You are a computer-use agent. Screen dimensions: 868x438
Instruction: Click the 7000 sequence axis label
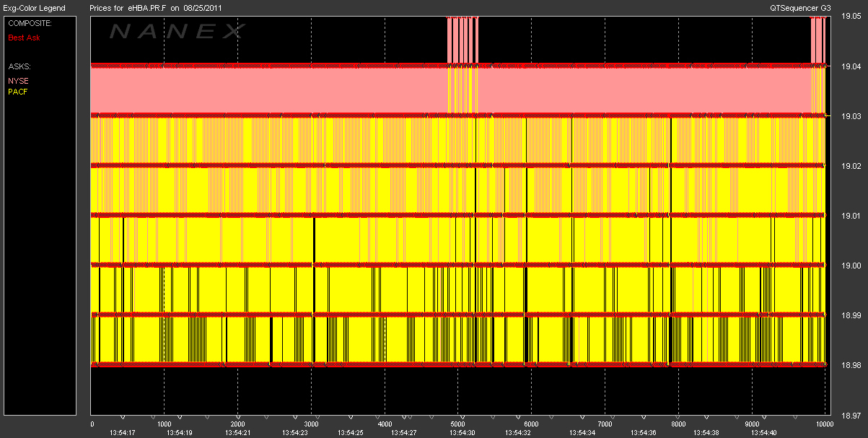coord(605,424)
